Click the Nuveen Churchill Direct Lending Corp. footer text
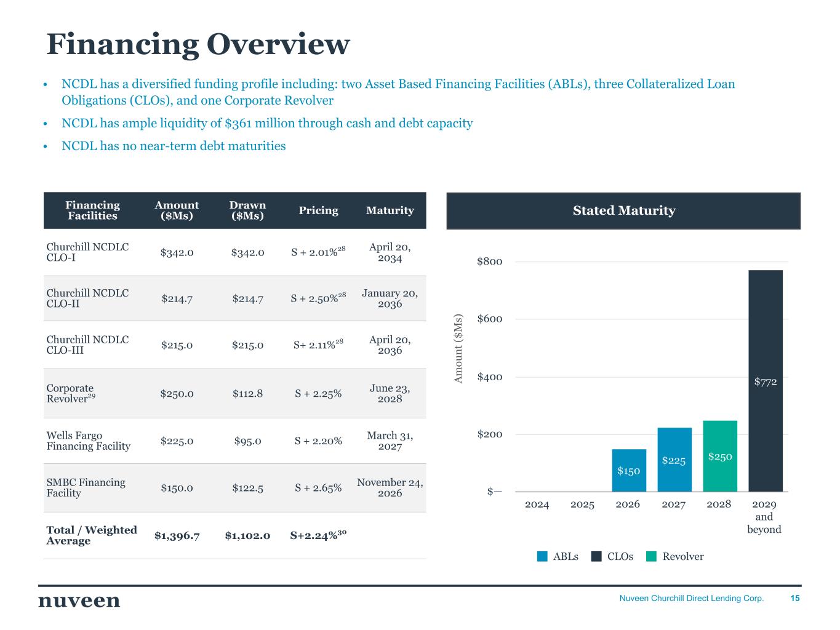 pos(691,598)
